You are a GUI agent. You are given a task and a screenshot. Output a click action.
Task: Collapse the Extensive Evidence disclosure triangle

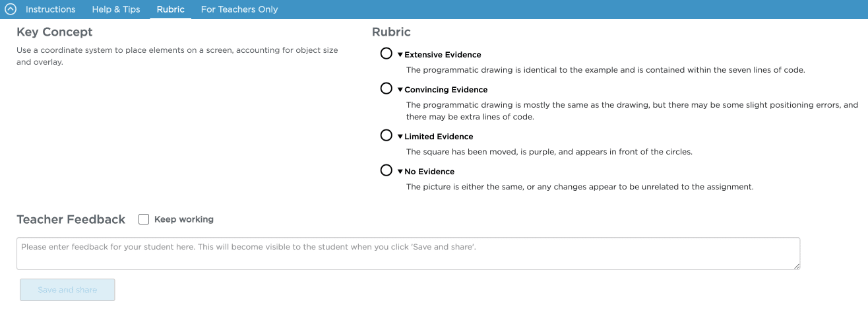pos(400,55)
